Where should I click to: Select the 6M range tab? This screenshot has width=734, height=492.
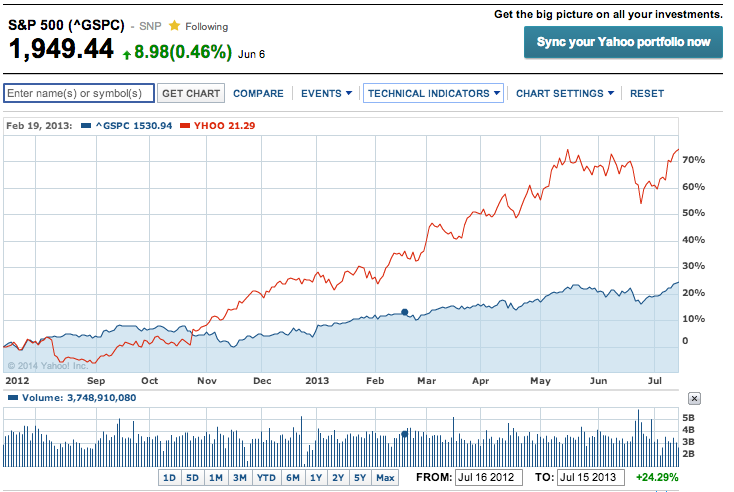pos(293,478)
